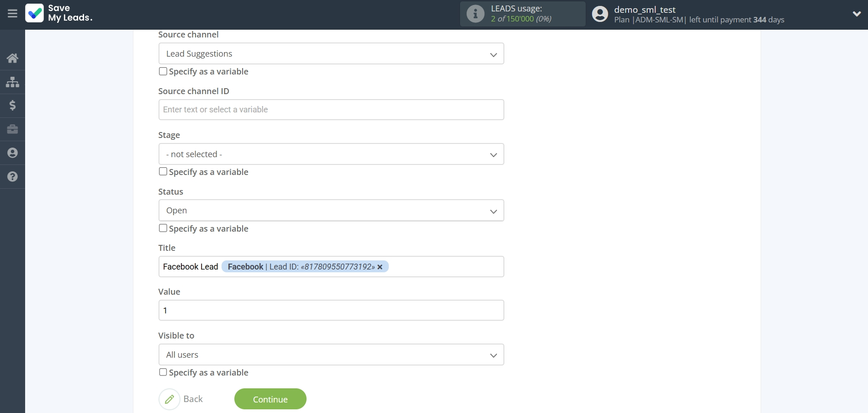868x413 pixels.
Task: Enable 'Specify as a variable' under Visible to
Action: tap(163, 372)
